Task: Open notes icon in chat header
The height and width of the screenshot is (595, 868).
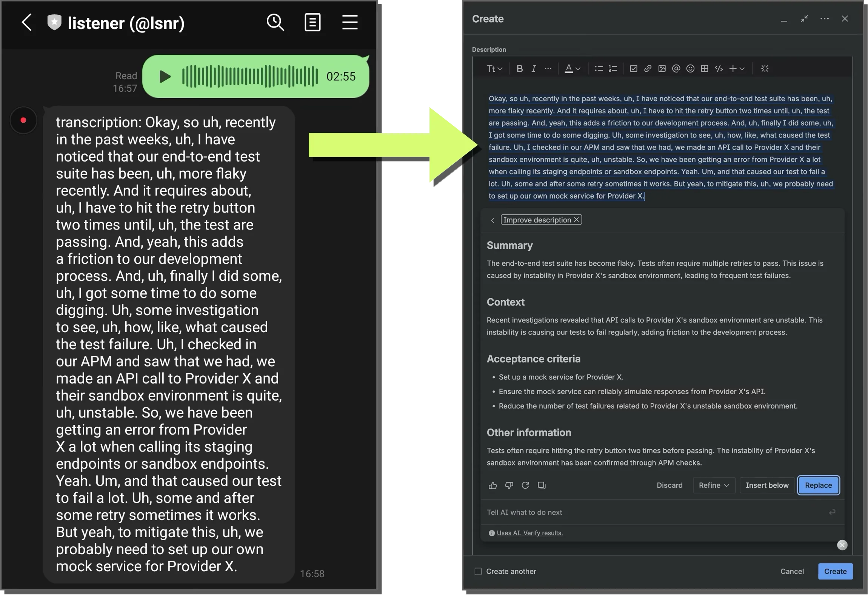Action: pyautogui.click(x=312, y=23)
